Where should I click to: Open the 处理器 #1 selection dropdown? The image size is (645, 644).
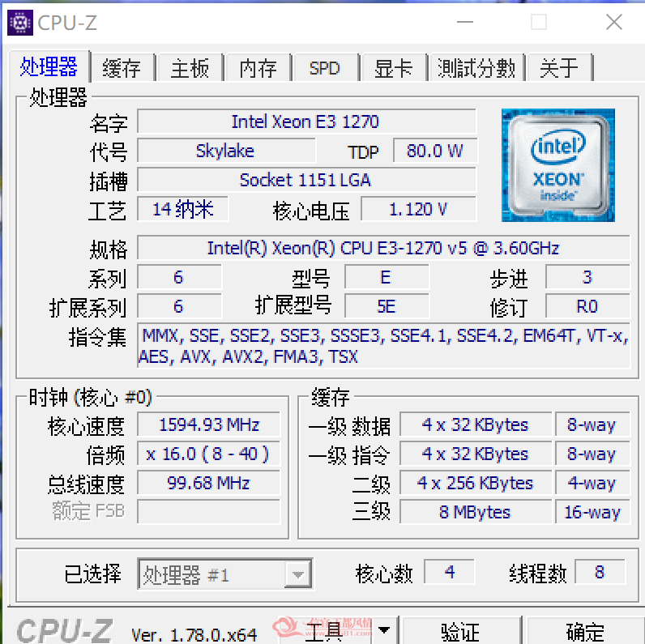click(x=225, y=574)
